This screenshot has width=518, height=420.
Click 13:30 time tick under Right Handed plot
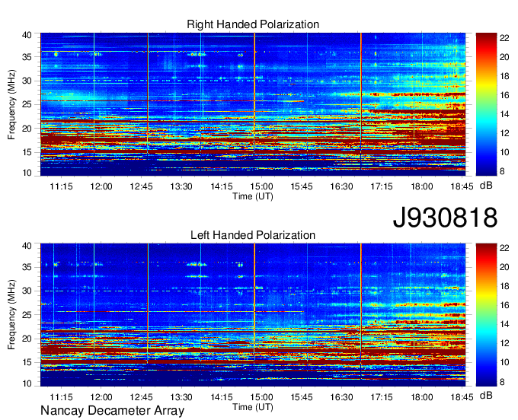pos(181,186)
